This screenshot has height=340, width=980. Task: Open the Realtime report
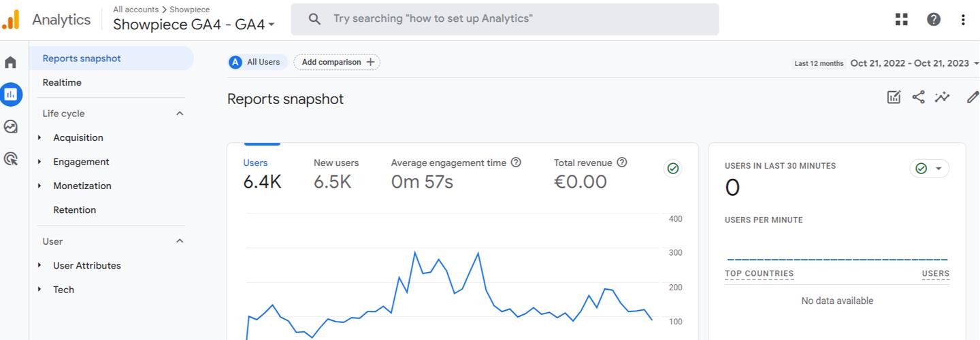pyautogui.click(x=62, y=82)
